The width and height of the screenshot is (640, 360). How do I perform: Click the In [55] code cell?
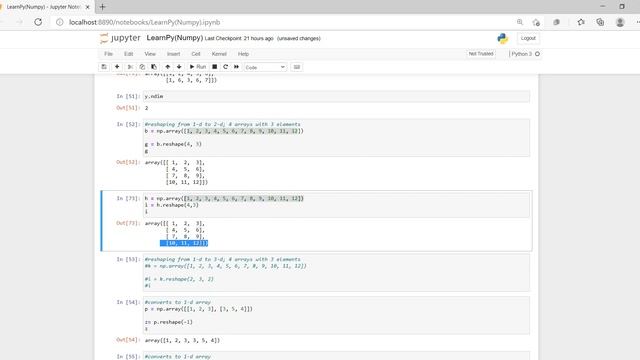(336, 356)
